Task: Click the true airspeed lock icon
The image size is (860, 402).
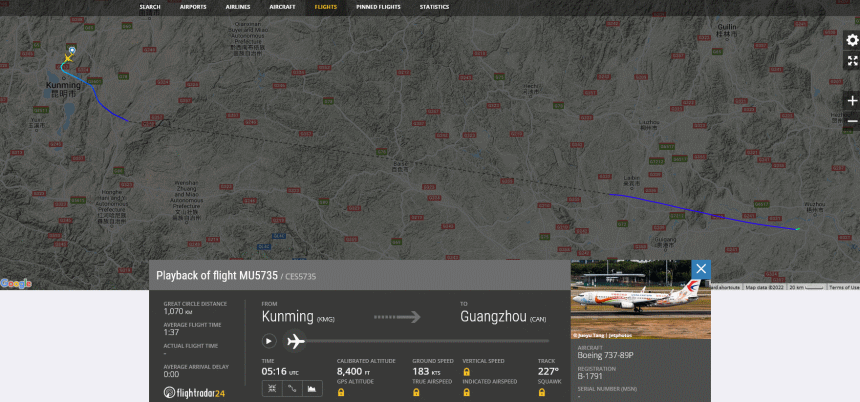Action: (416, 392)
